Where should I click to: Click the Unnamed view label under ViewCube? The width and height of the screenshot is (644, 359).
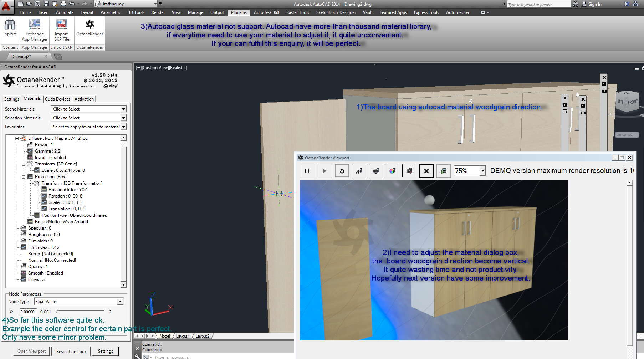point(627,135)
